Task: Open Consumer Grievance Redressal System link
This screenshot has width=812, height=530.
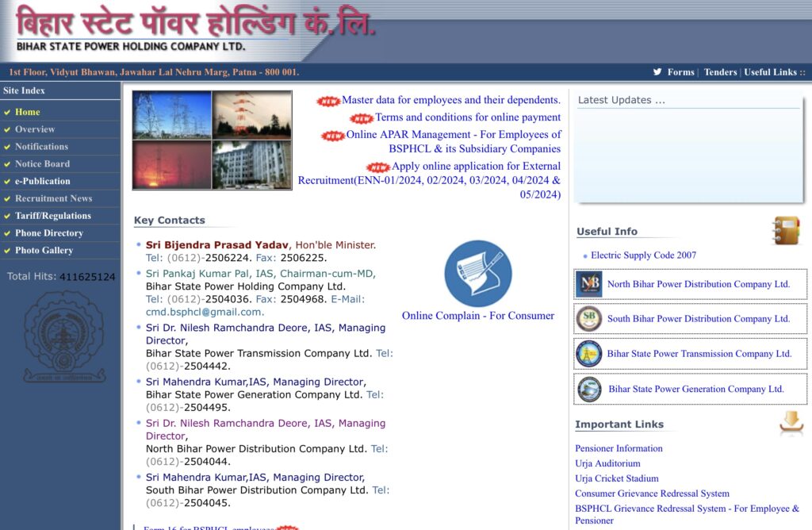Action: point(652,494)
